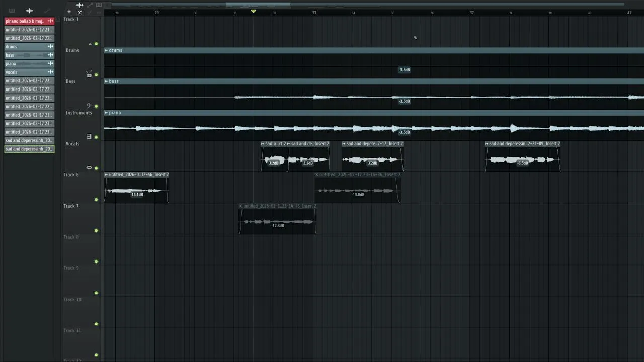Click the -8.5dB gain handle on vocals clip
644x362 pixels.
[523, 163]
